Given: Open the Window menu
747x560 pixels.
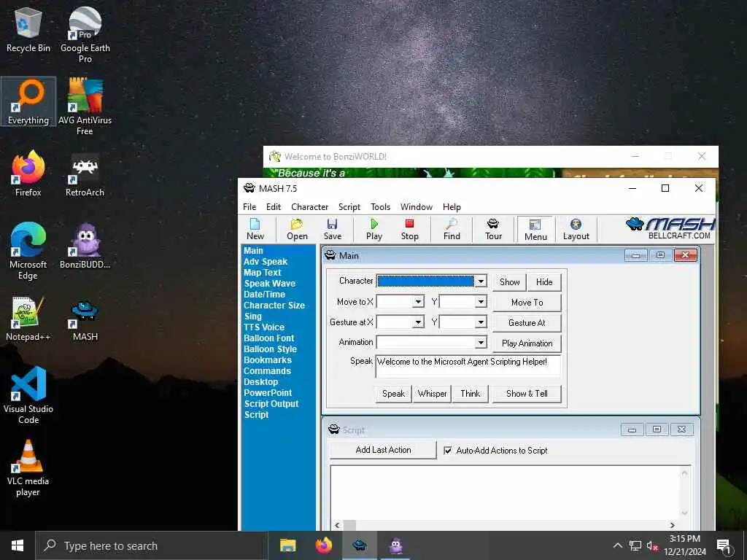Looking at the screenshot, I should coord(417,206).
